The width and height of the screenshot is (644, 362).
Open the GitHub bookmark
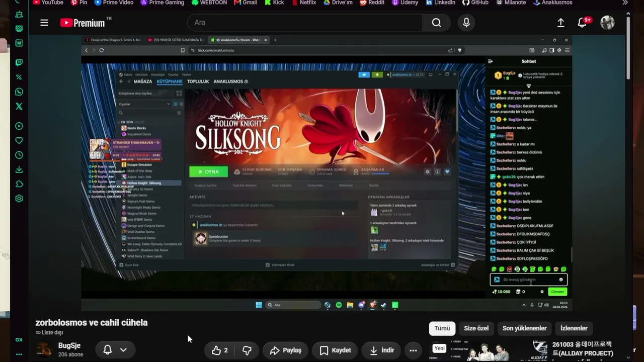[475, 3]
